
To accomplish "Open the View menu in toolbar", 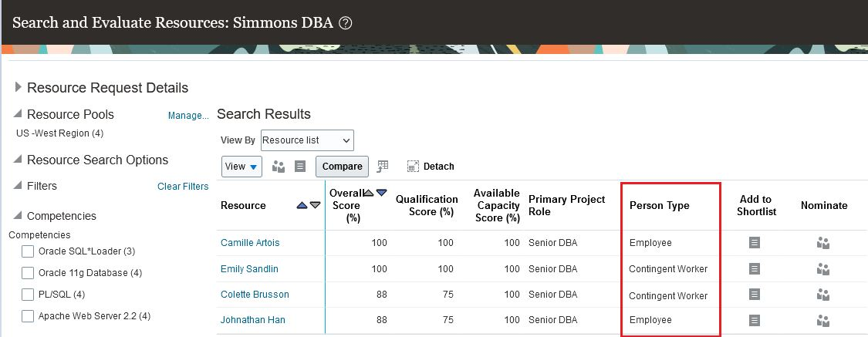I will click(241, 167).
